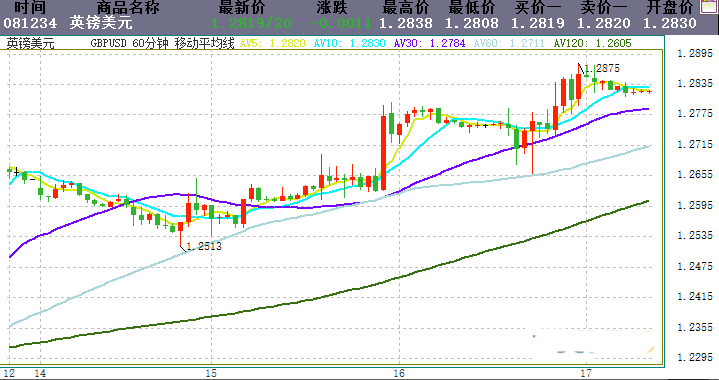Click the 最新价 column header
Viewport: 719px width, 380px height.
(x=242, y=7)
